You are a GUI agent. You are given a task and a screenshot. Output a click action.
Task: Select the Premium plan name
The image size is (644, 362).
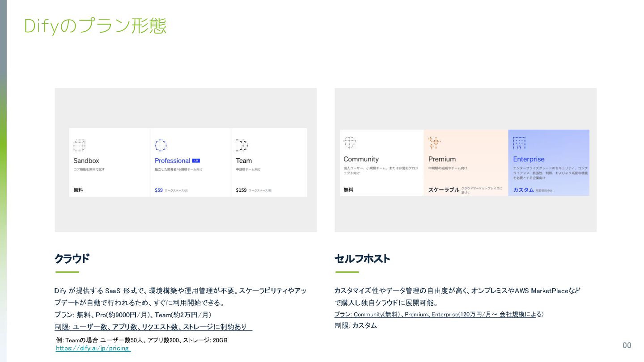[x=442, y=159]
